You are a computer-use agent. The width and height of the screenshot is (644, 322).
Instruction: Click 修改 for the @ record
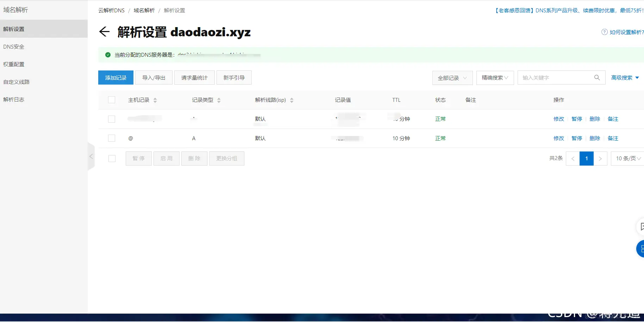tap(558, 138)
